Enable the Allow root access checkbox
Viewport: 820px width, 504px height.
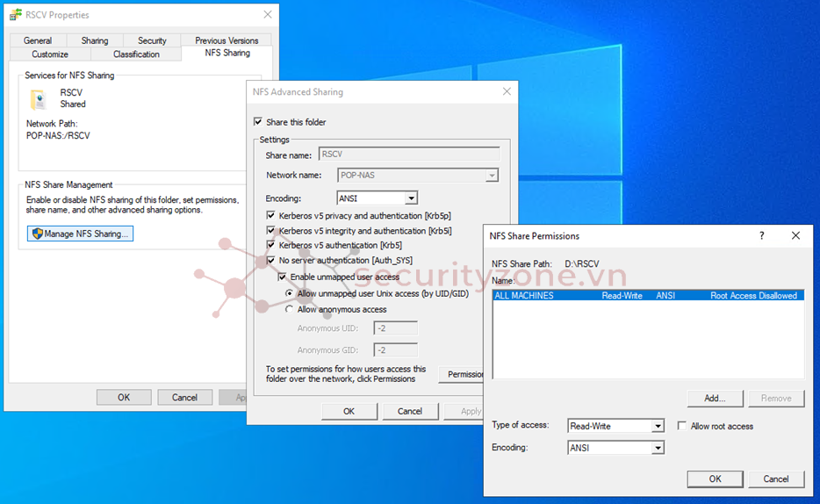[x=682, y=426]
